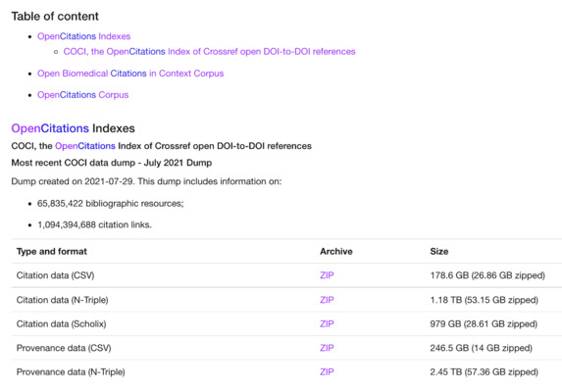
Task: Download Provenance data (CSV) ZIP archive
Action: tap(327, 348)
